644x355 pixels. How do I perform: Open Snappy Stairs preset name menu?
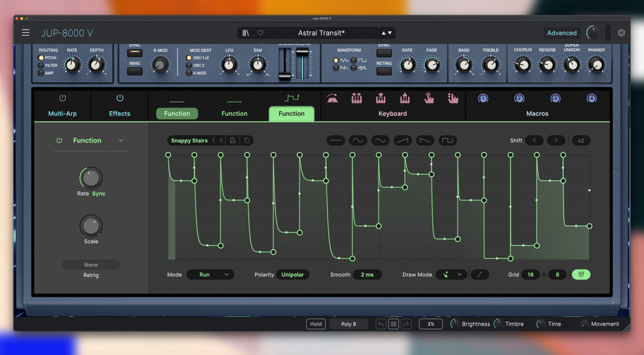189,140
